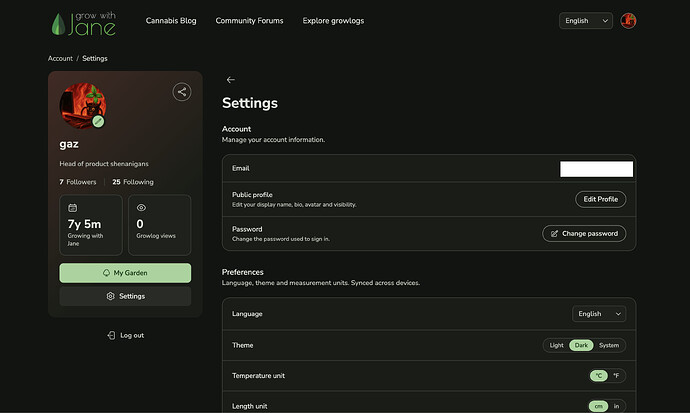
Task: Click the plant icon in My Garden button
Action: [x=106, y=273]
